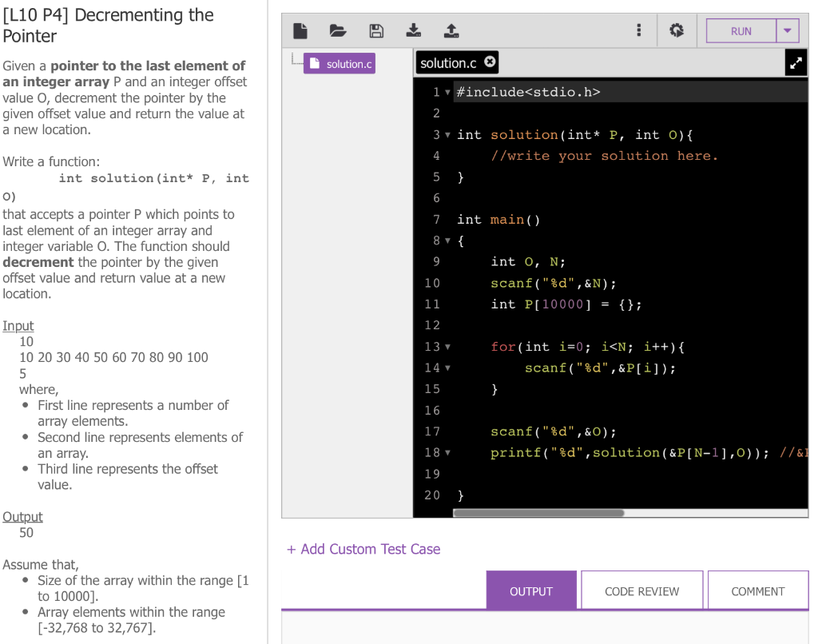Create a new file
The image size is (818, 644).
300,30
